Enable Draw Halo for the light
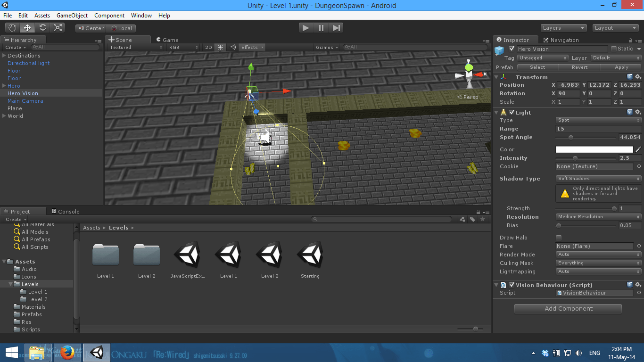644x362 pixels. tap(559, 238)
